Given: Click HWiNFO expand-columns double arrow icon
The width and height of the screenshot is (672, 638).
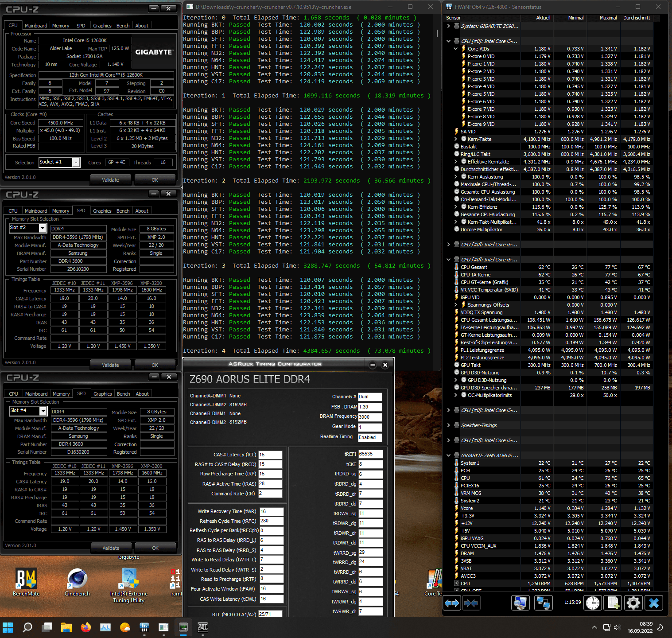Looking at the screenshot, I should 452,603.
